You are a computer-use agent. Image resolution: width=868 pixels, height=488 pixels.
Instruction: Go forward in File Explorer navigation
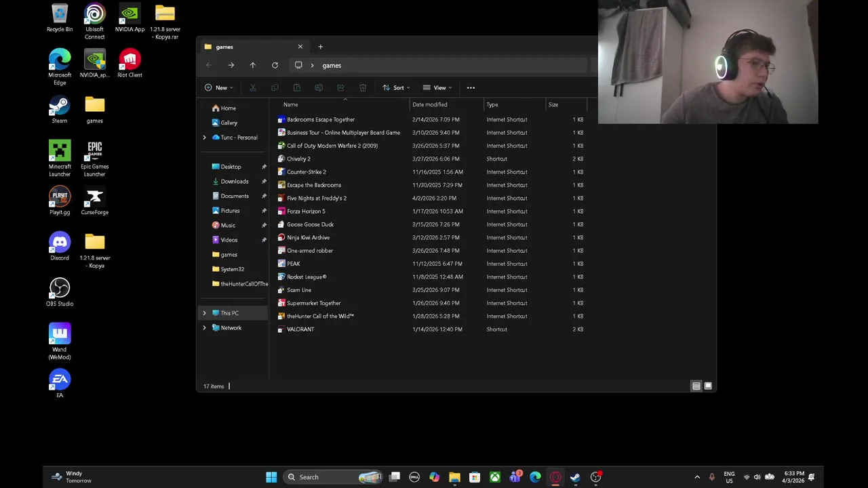point(231,65)
